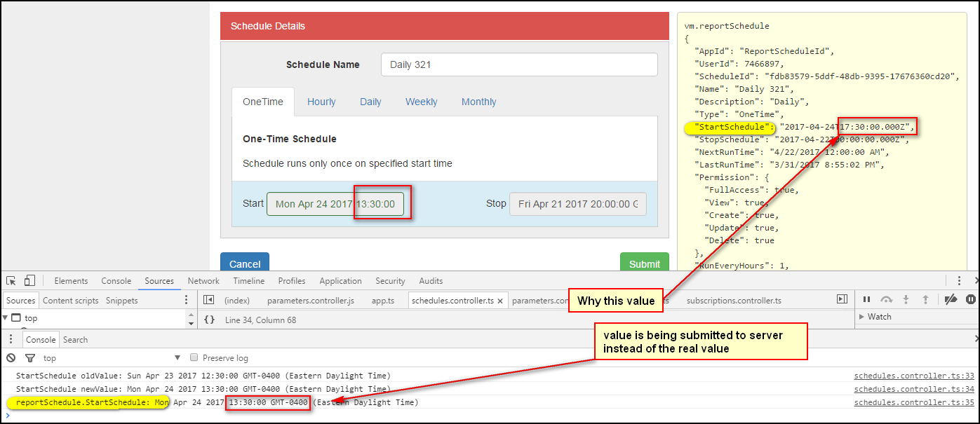Open the Audits panel

click(x=431, y=281)
